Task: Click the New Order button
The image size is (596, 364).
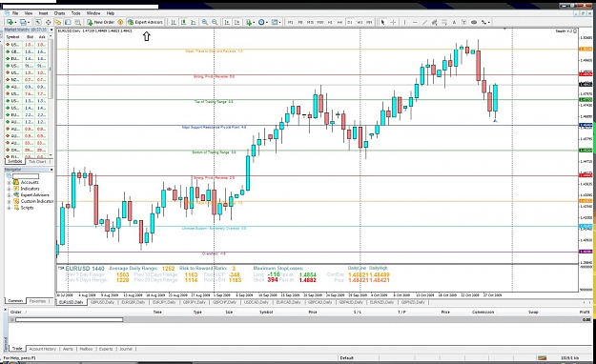Action: click(101, 22)
